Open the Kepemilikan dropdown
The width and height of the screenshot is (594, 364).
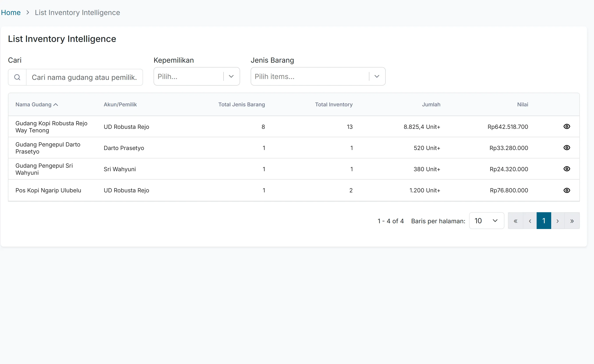click(x=197, y=76)
